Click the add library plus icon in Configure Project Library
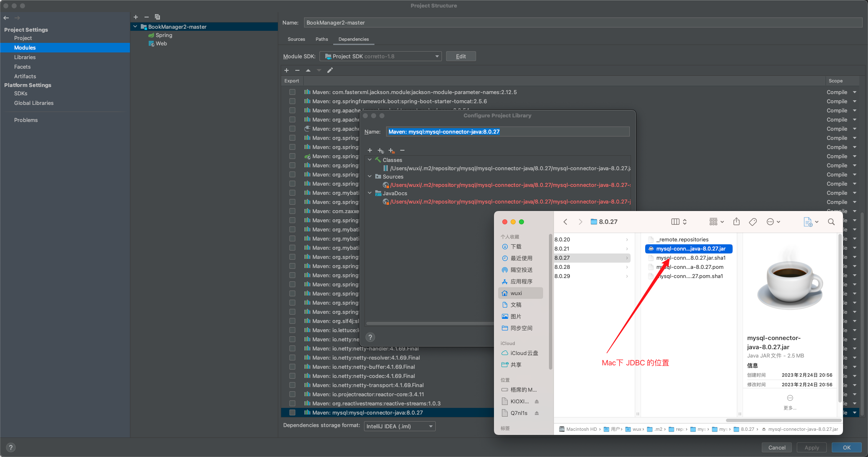The image size is (868, 457). pyautogui.click(x=370, y=150)
